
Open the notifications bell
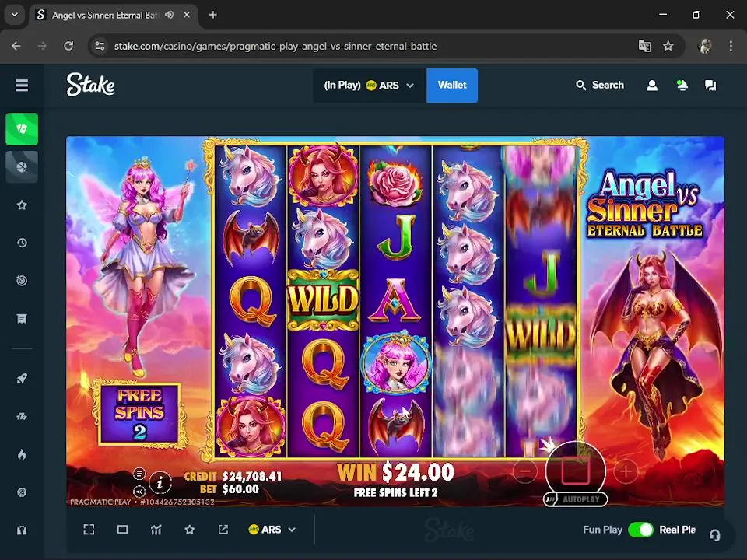(x=682, y=86)
